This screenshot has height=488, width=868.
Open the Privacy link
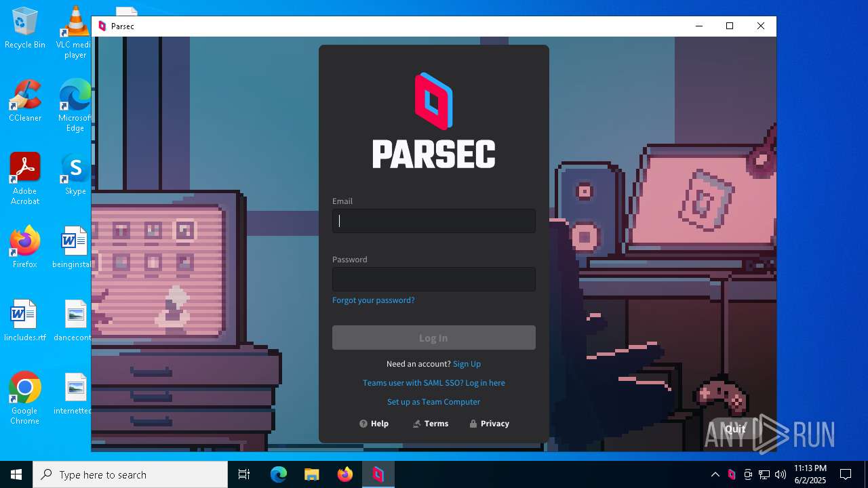(x=489, y=424)
